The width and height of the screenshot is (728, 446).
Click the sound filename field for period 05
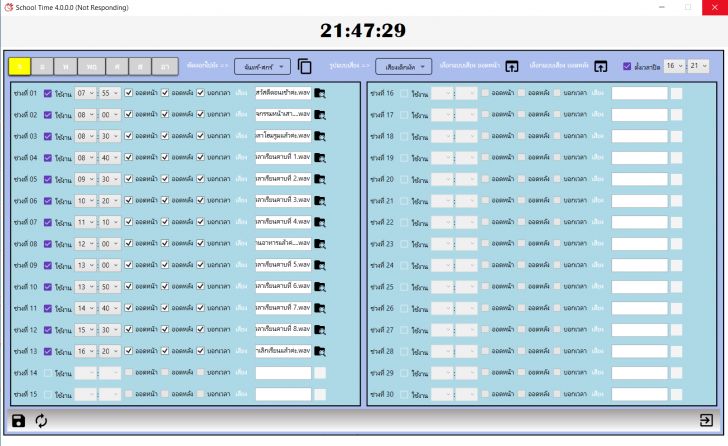(283, 179)
